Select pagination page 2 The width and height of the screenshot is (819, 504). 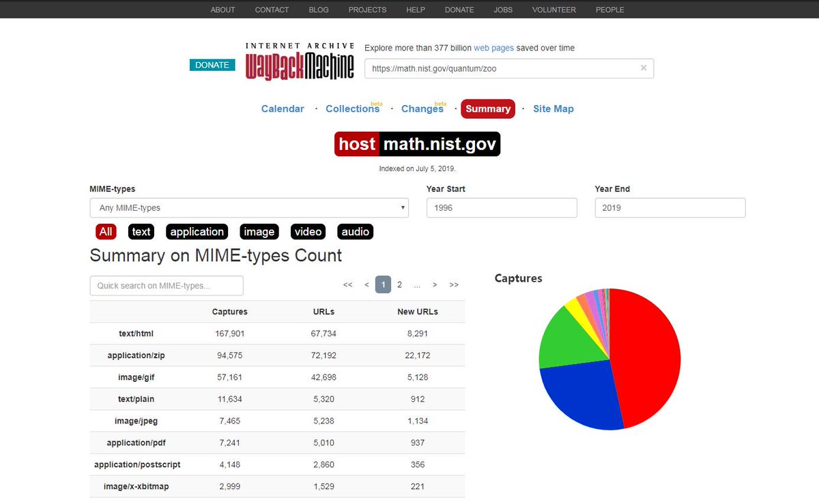click(400, 285)
